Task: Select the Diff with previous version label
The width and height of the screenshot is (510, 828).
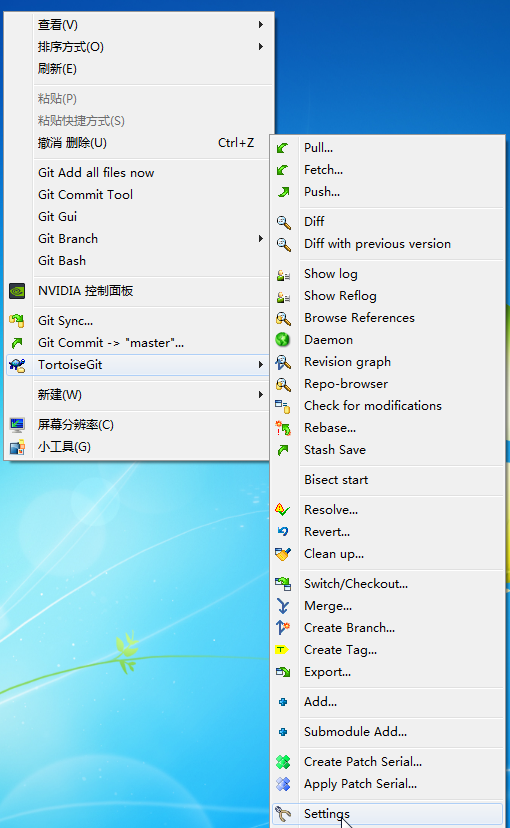Action: click(x=377, y=244)
